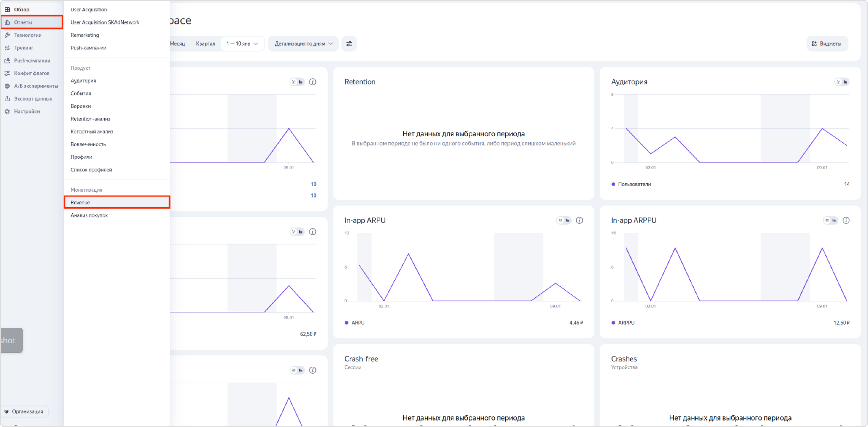The image size is (868, 427).
Task: Click the grid icon on the Виджеты button
Action: pyautogui.click(x=814, y=44)
